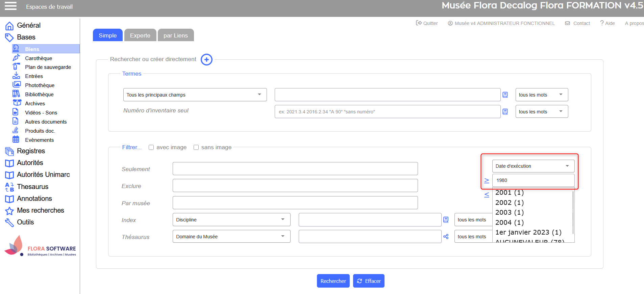The width and height of the screenshot is (644, 294).
Task: Enable the 'avec image' checkbox
Action: point(151,148)
